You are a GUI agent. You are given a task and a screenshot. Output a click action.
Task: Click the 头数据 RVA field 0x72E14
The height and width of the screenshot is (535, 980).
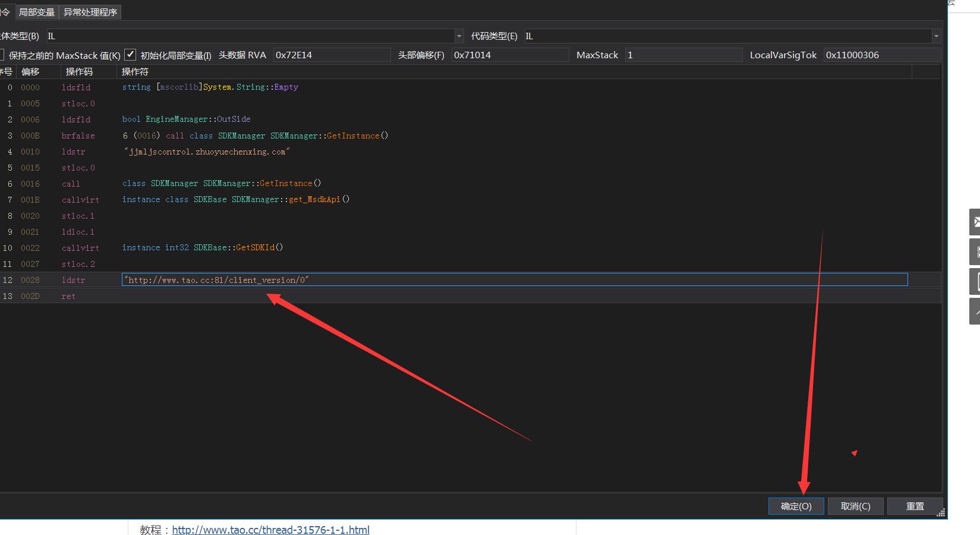tap(332, 55)
